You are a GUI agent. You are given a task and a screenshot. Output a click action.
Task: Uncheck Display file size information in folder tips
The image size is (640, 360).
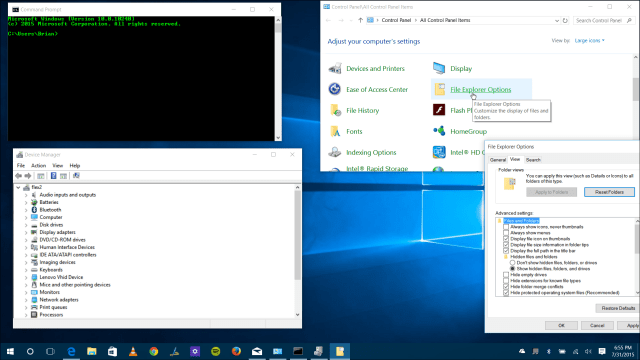tap(506, 245)
